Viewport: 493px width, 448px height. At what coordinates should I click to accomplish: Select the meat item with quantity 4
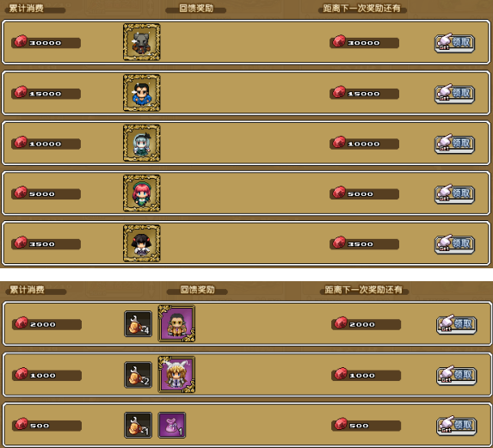tap(138, 324)
